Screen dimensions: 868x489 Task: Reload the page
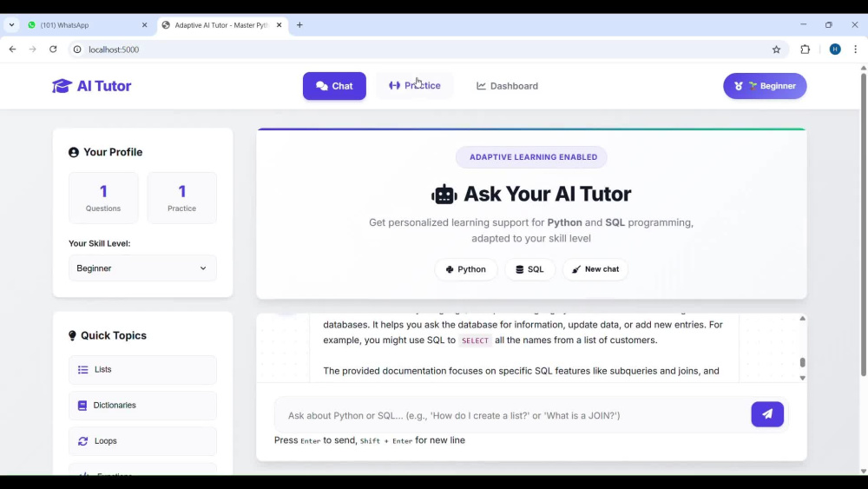tap(53, 50)
